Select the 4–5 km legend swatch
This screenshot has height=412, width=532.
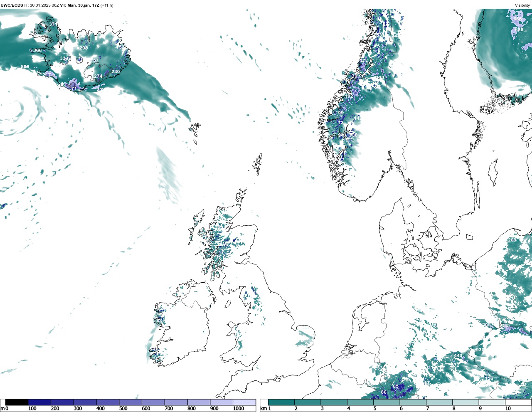(x=360, y=402)
